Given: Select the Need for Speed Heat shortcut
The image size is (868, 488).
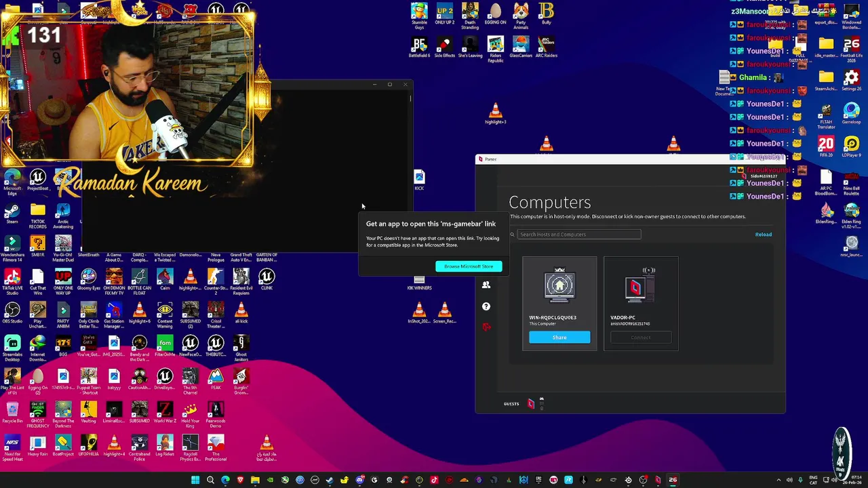Looking at the screenshot, I should 12,449.
